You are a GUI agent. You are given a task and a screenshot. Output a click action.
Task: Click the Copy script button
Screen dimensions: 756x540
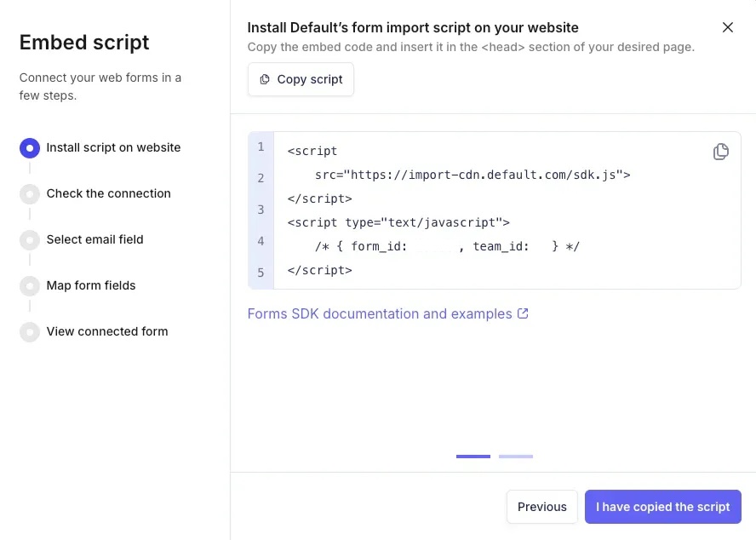(300, 79)
